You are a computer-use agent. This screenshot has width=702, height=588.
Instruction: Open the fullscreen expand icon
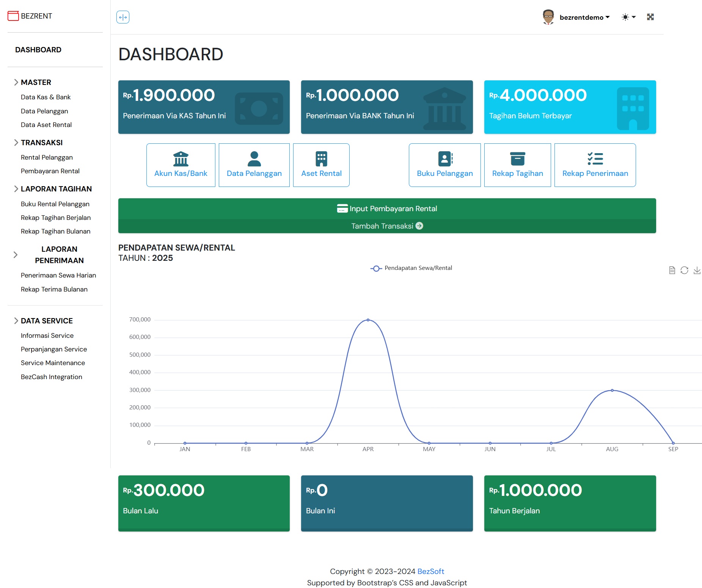pos(650,17)
